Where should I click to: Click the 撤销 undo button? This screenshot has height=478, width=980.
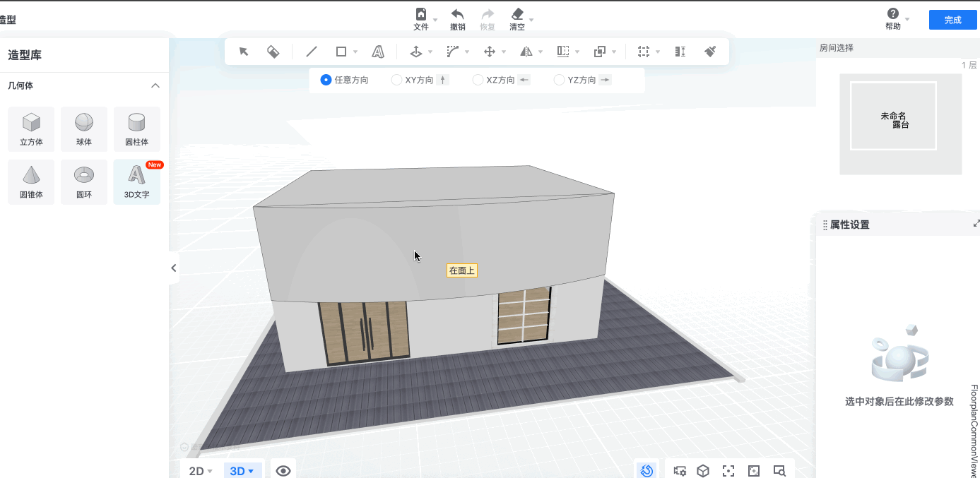pos(458,20)
